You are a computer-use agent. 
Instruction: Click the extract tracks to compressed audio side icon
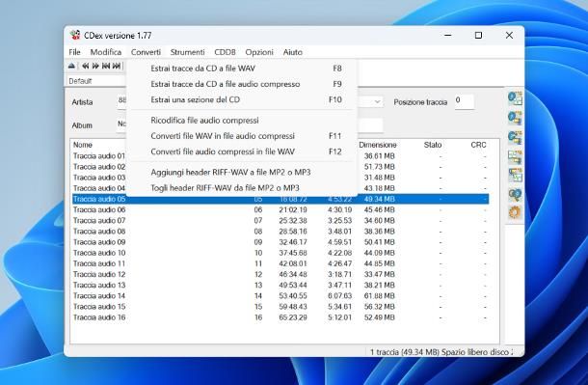(516, 118)
